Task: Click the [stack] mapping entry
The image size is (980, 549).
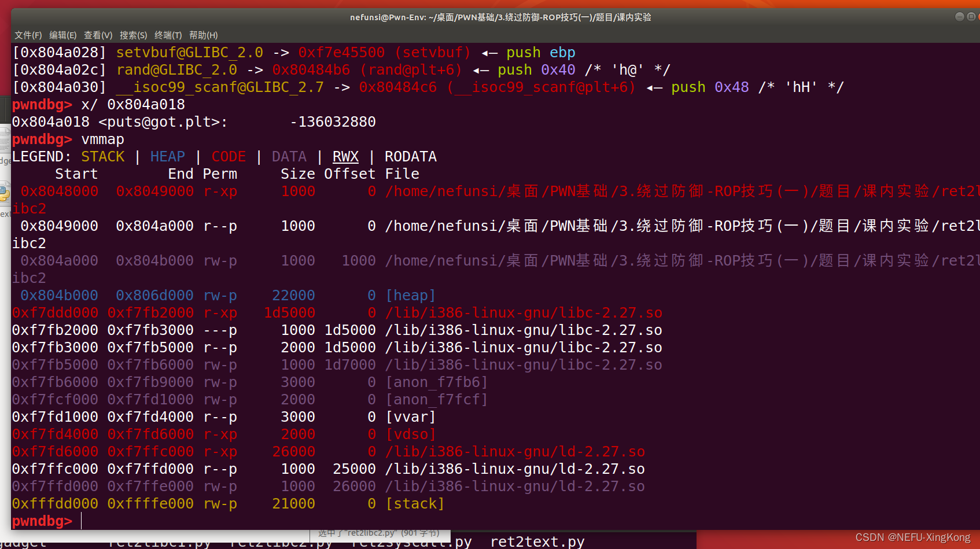Action: (x=415, y=504)
